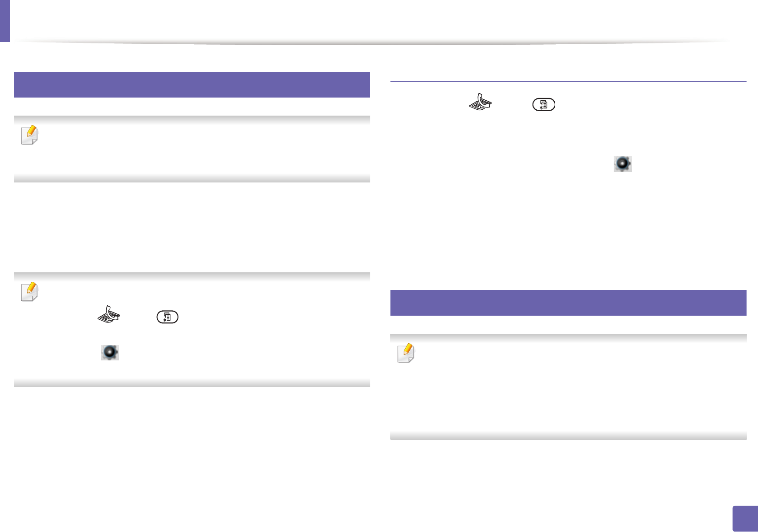Click the Menu button icon in the left note

168,317
